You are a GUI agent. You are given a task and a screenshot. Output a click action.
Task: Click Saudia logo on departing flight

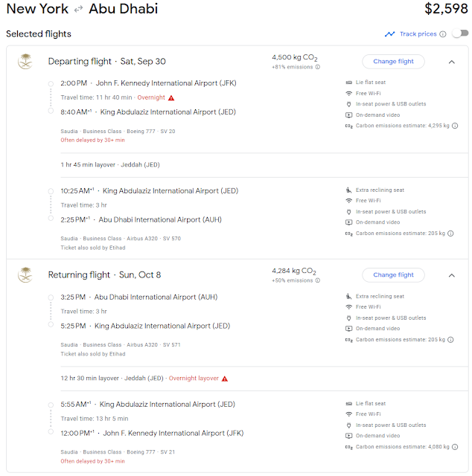pyautogui.click(x=25, y=61)
